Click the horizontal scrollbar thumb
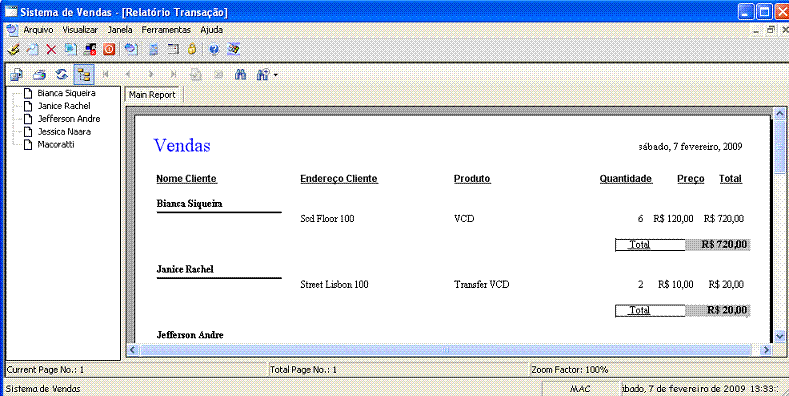 click(445, 349)
